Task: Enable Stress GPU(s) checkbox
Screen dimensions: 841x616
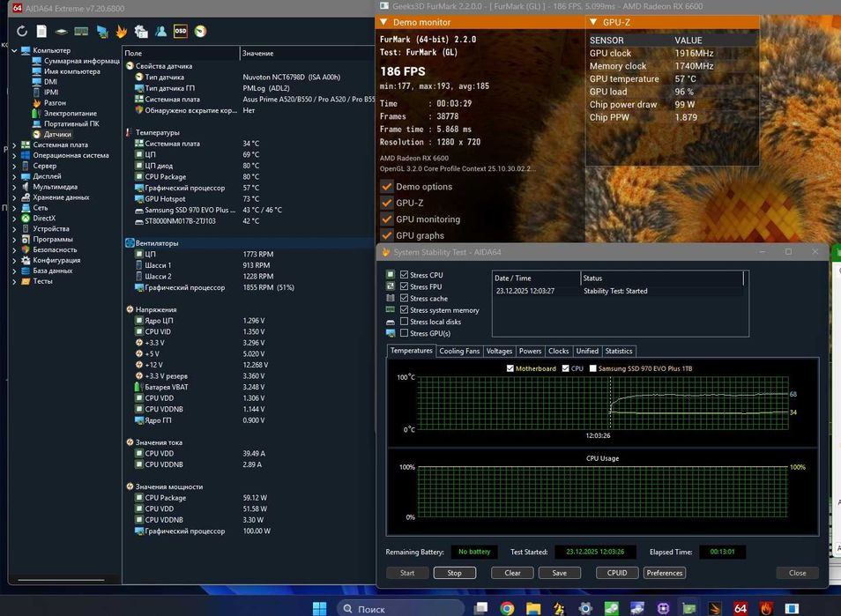Action: [405, 333]
